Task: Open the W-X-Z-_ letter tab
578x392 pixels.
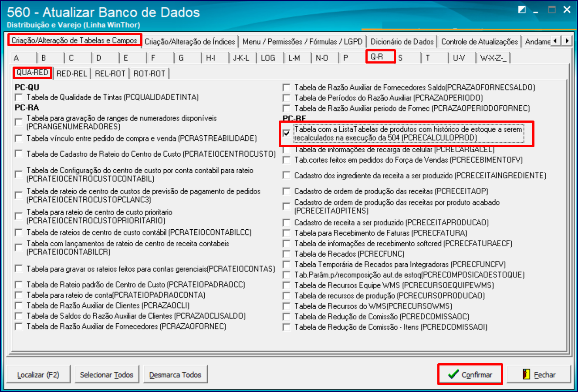Action: click(x=493, y=58)
